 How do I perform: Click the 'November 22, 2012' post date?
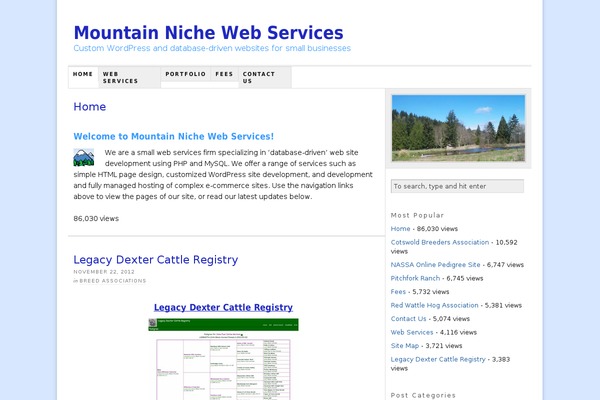tap(104, 272)
